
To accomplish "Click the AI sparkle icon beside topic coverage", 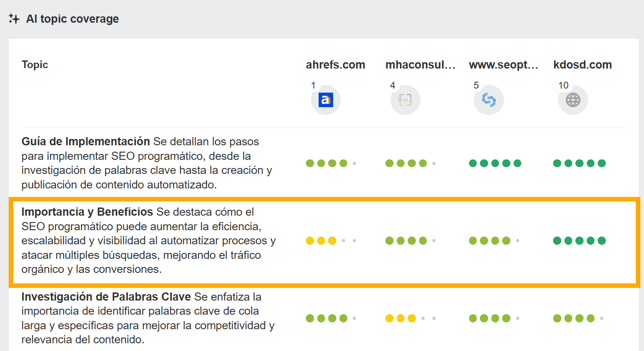I will 14,18.
